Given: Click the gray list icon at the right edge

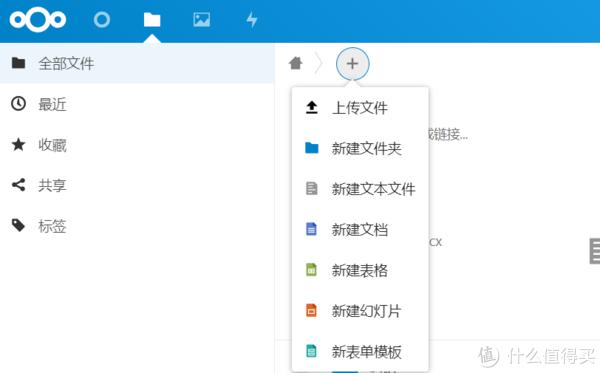Looking at the screenshot, I should pos(595,251).
